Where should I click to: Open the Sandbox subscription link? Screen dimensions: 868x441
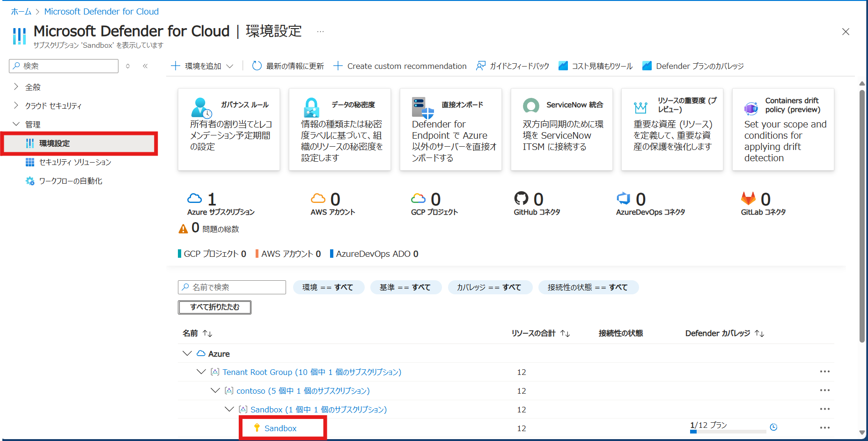(x=280, y=428)
